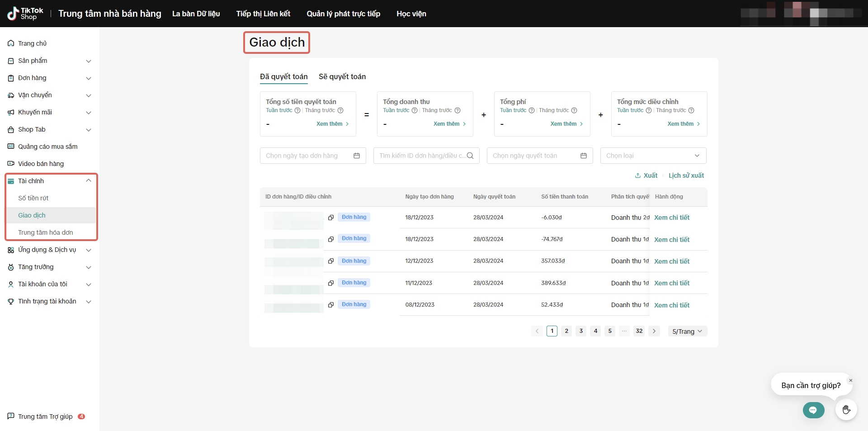
Task: Switch to the Sẽ quyết toán tab
Action: [342, 77]
